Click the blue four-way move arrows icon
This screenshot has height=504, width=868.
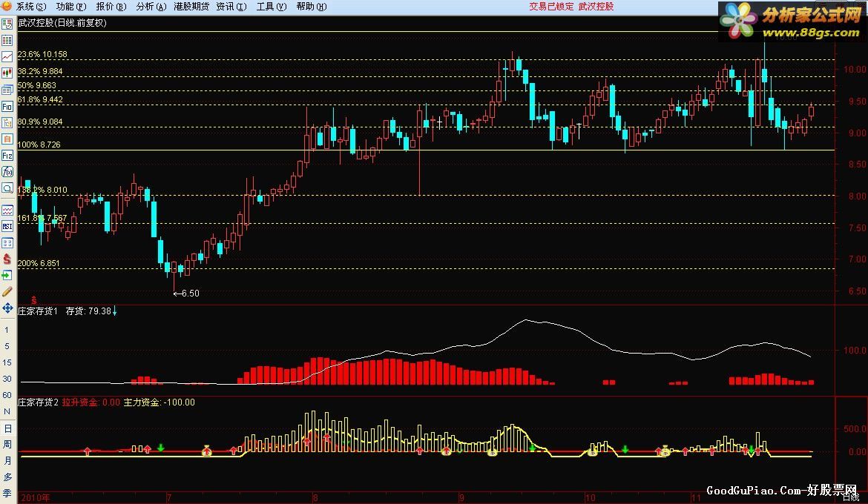coord(7,308)
